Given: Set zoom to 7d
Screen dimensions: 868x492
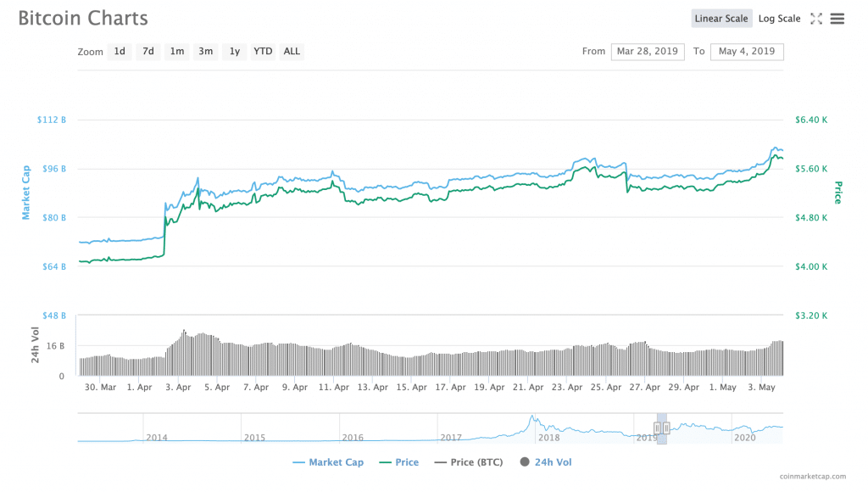Looking at the screenshot, I should point(148,52).
